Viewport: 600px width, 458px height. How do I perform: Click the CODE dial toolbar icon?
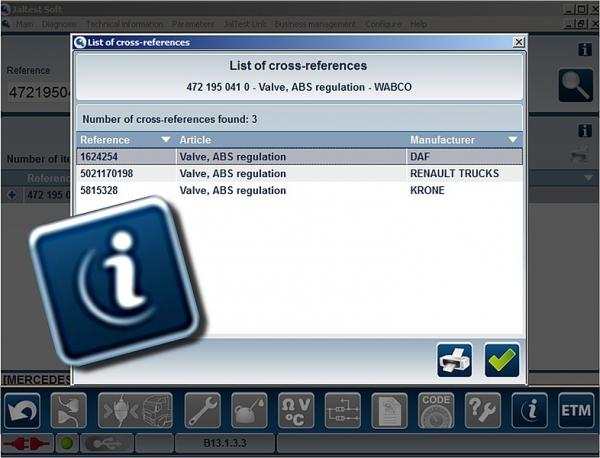pos(436,411)
